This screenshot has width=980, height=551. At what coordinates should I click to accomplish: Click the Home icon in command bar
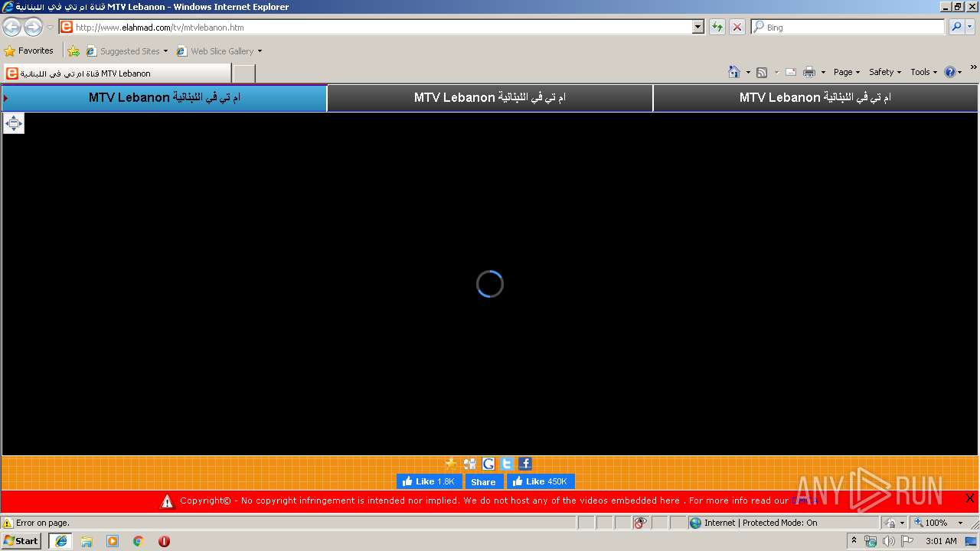(734, 72)
